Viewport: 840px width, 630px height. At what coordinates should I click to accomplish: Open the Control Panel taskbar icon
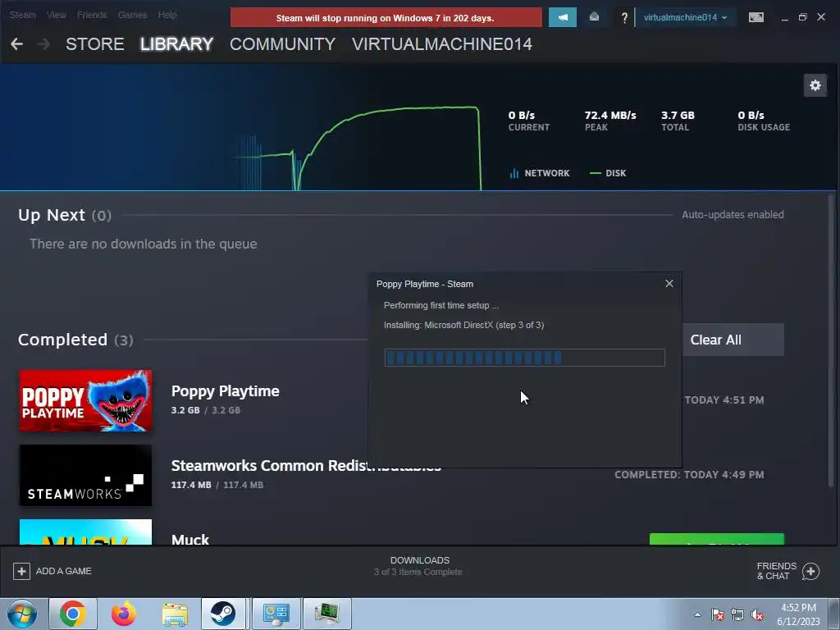pyautogui.click(x=276, y=614)
